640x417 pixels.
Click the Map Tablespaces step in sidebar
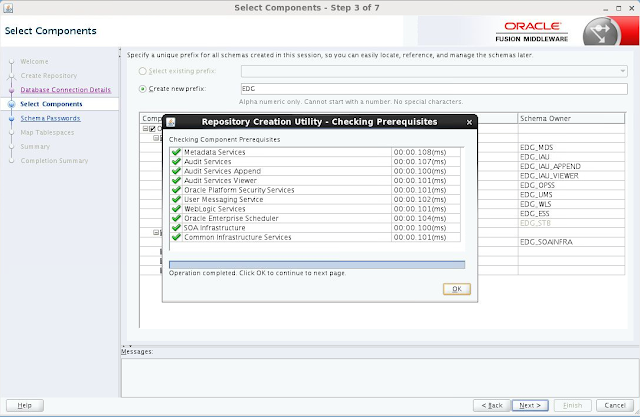47,133
